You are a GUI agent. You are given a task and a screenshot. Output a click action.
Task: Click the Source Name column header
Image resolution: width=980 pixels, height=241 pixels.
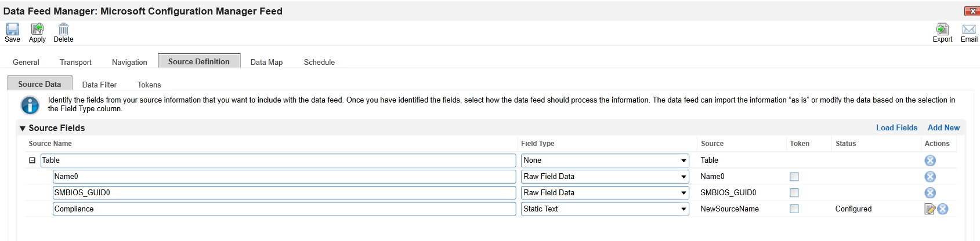tap(50, 144)
